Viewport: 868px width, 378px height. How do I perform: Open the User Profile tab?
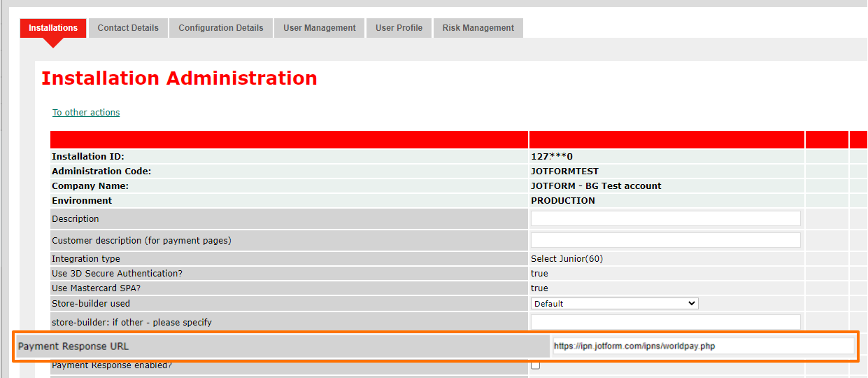pos(399,28)
